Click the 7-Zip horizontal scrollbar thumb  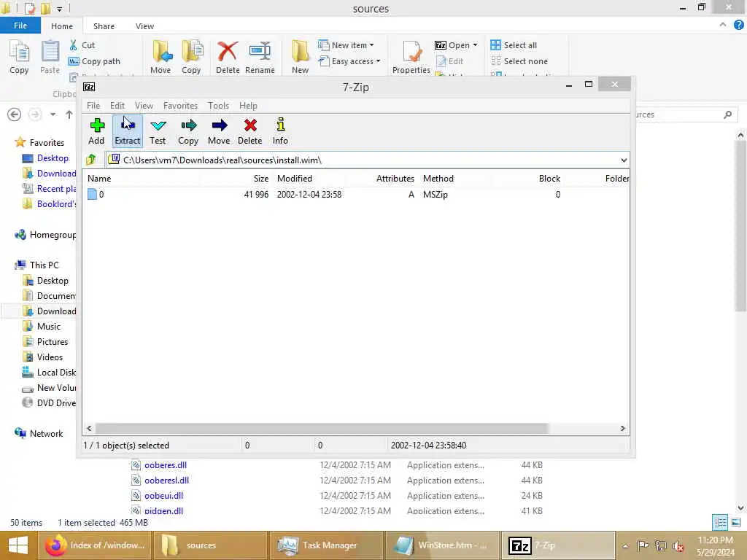tap(322, 429)
